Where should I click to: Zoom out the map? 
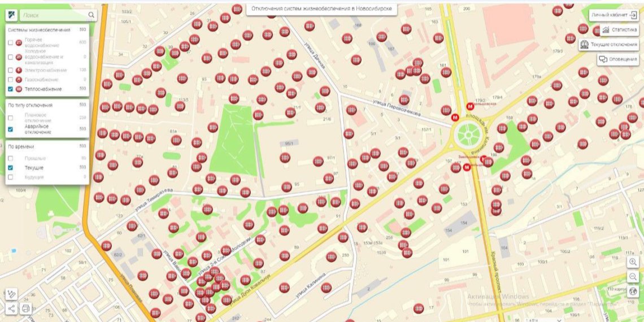tap(633, 276)
